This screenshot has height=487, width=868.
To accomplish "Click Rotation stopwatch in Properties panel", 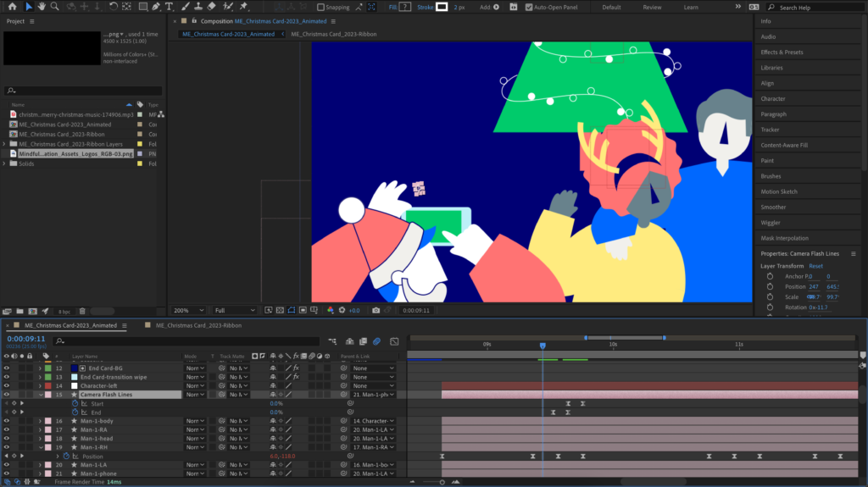I will 770,307.
